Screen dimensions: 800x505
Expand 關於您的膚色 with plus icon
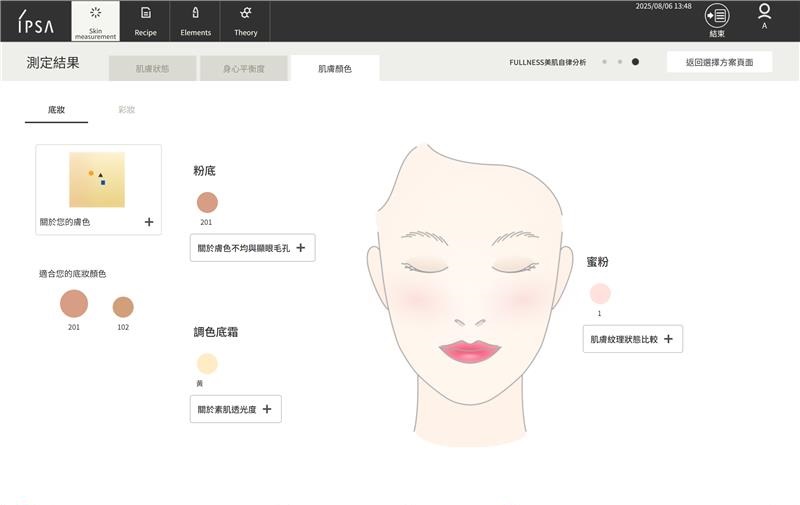pos(149,222)
